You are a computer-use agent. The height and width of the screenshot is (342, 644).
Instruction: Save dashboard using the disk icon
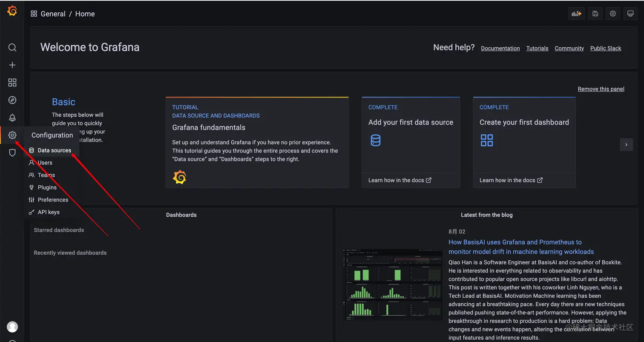click(595, 14)
